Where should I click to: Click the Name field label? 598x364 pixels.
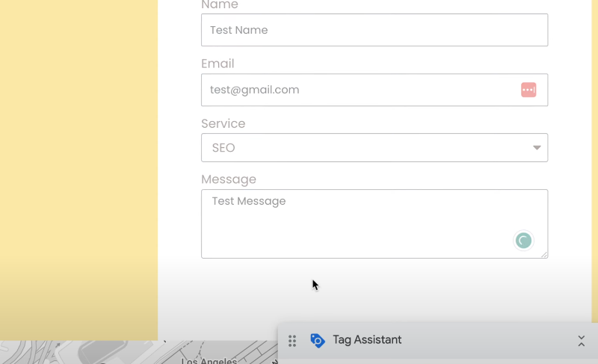click(x=220, y=5)
